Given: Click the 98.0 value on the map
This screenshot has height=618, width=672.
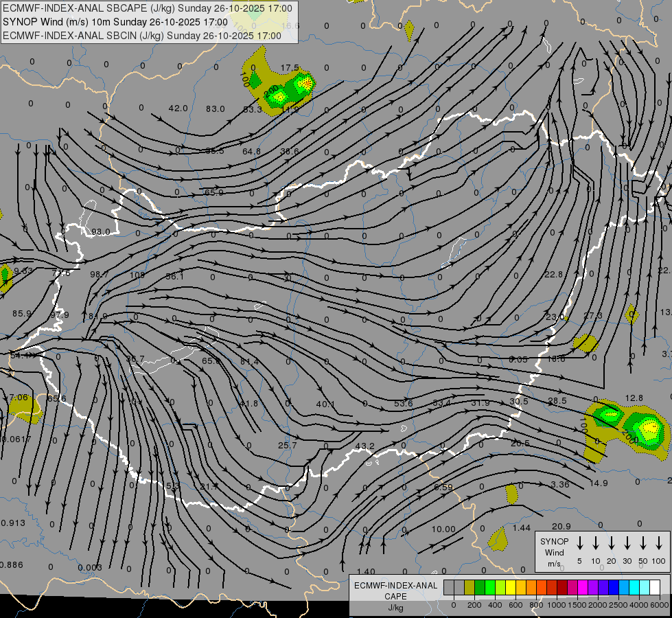Looking at the screenshot, I should pos(101,232).
